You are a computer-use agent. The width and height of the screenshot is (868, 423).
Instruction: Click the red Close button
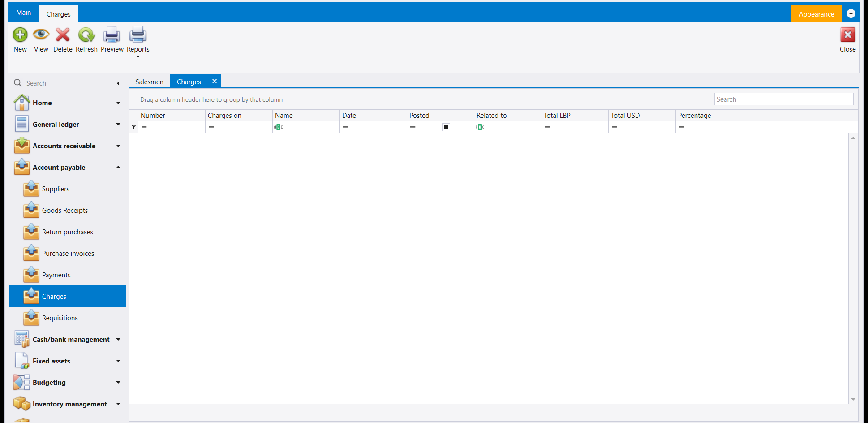tap(847, 40)
